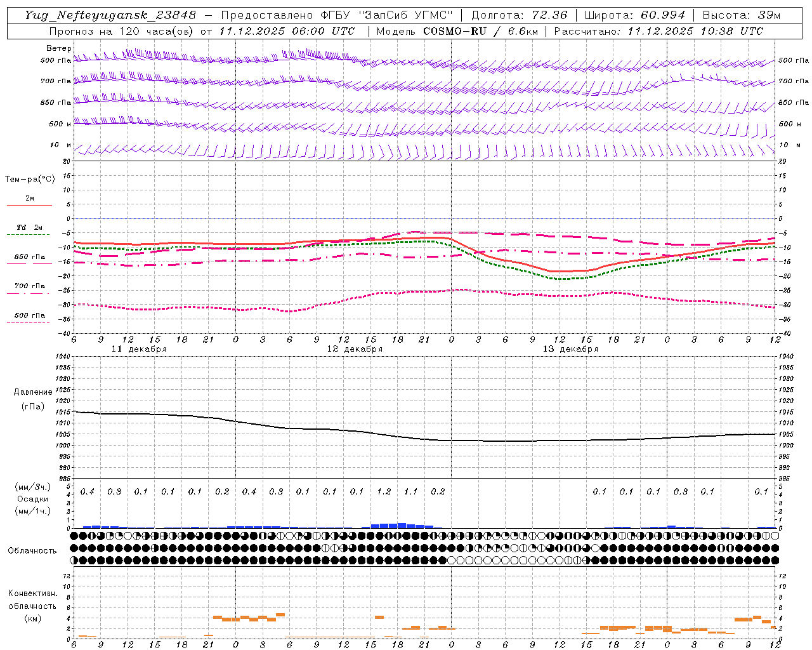Viewport: 812px width, 650px height.
Task: Click the 'Высота: 39м' header field
Action: [742, 15]
